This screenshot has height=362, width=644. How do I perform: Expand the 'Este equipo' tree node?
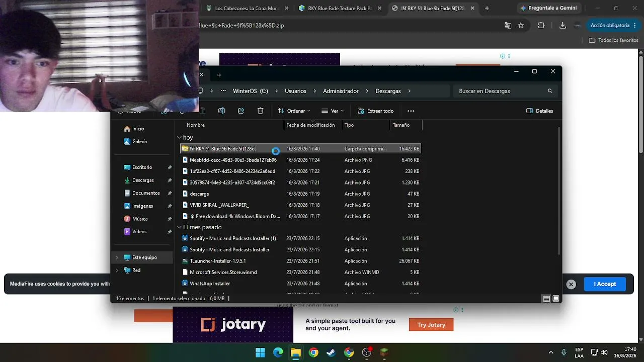point(117,257)
